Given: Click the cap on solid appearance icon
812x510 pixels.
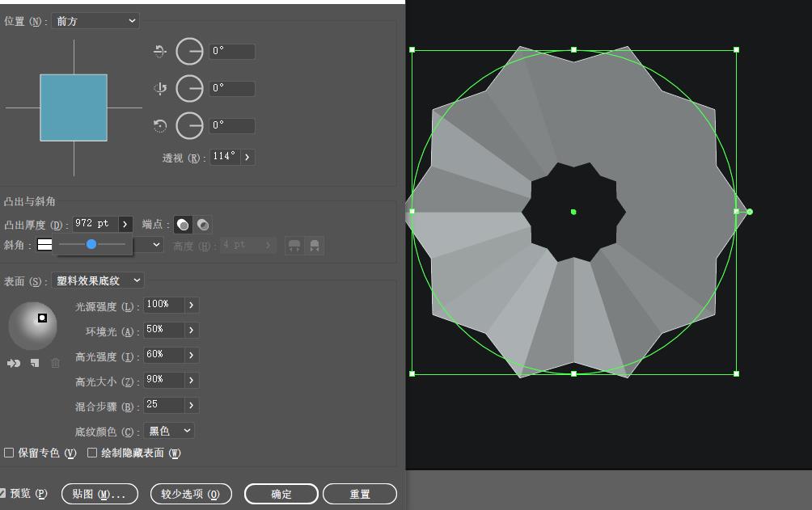Looking at the screenshot, I should [183, 225].
